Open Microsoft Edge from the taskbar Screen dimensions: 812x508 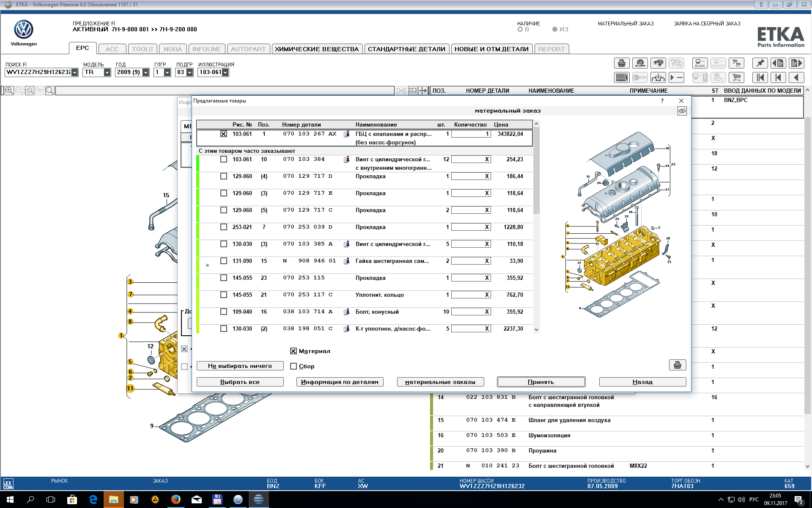93,500
